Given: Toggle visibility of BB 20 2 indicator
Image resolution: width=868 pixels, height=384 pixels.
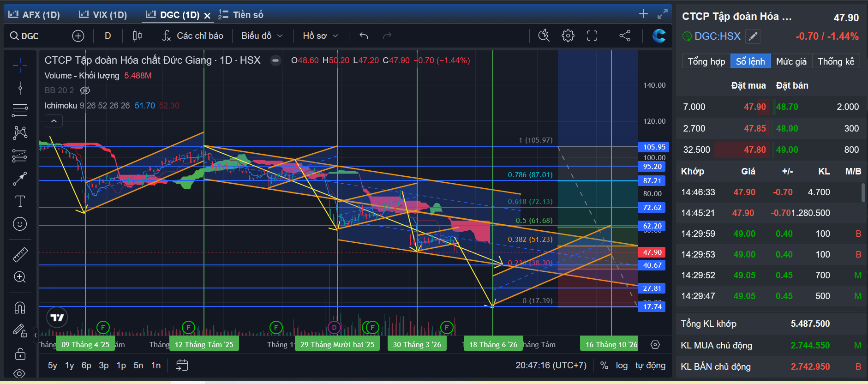Looking at the screenshot, I should tap(85, 90).
